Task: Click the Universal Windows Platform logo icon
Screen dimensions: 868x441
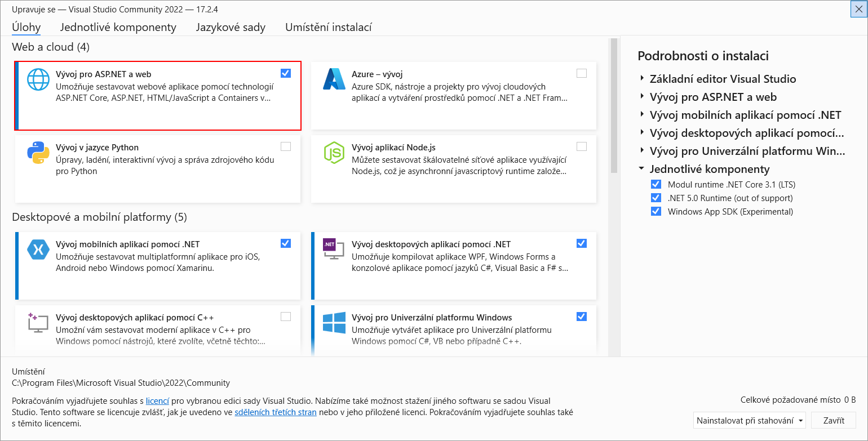Action: tap(334, 323)
